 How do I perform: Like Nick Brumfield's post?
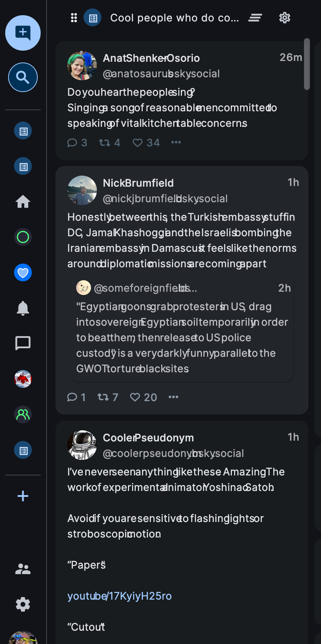pyautogui.click(x=135, y=397)
